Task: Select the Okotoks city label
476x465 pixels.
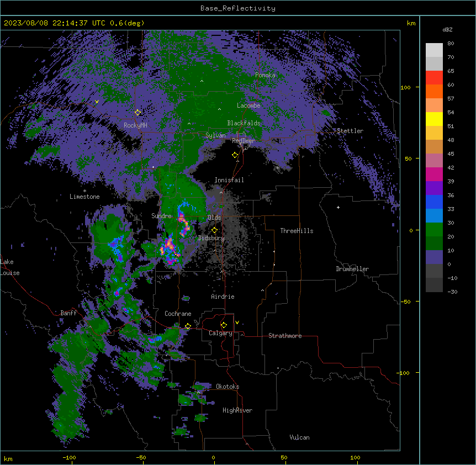Action: point(228,387)
